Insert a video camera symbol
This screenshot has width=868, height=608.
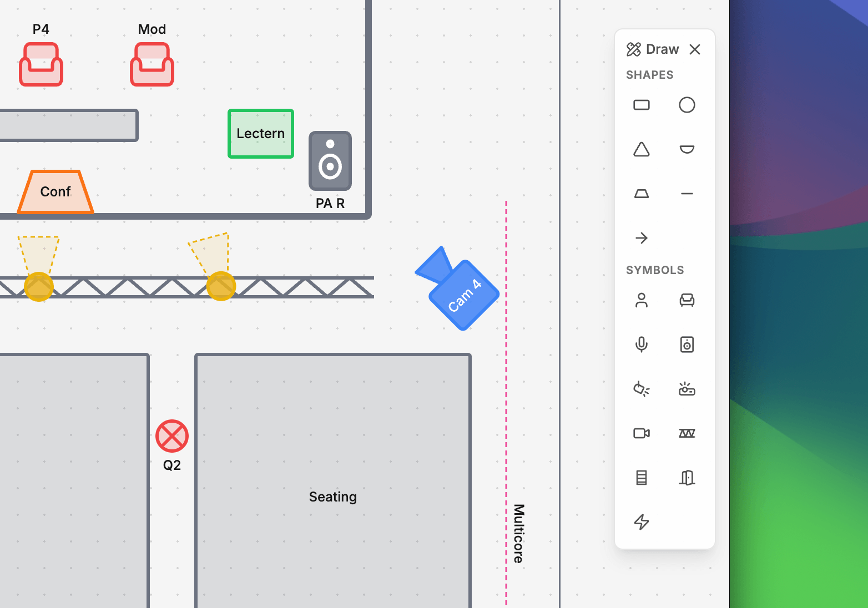tap(642, 433)
